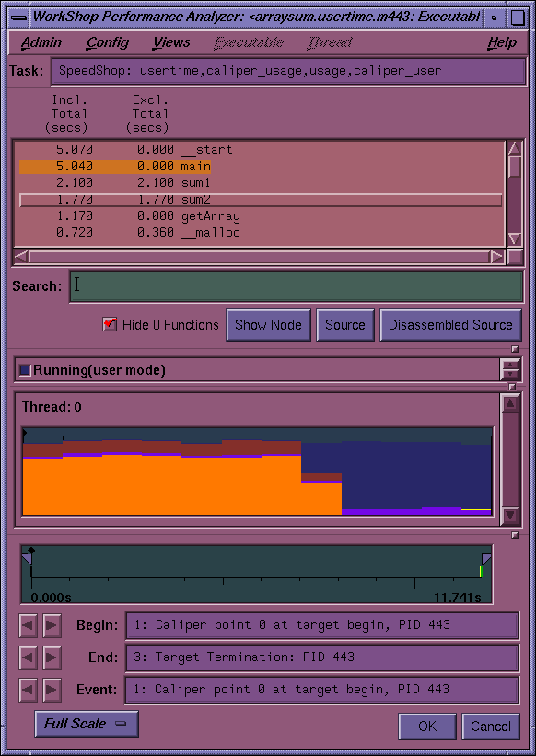Viewport: 536px width, 756px height.
Task: Click the Disassembled Source button
Action: click(x=450, y=325)
